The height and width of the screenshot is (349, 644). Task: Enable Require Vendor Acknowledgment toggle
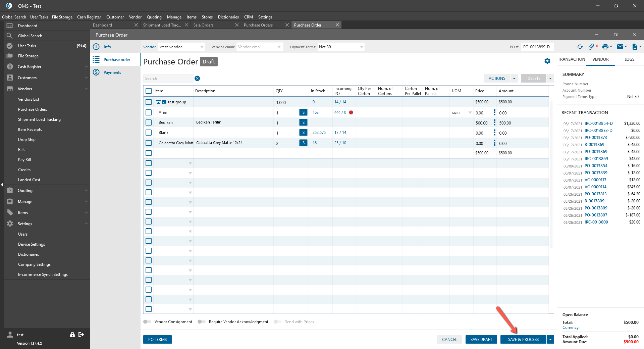(x=201, y=322)
